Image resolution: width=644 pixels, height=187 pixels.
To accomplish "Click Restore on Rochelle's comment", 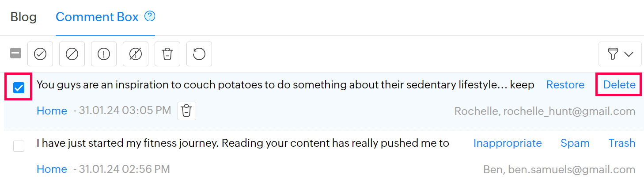I will pos(565,85).
